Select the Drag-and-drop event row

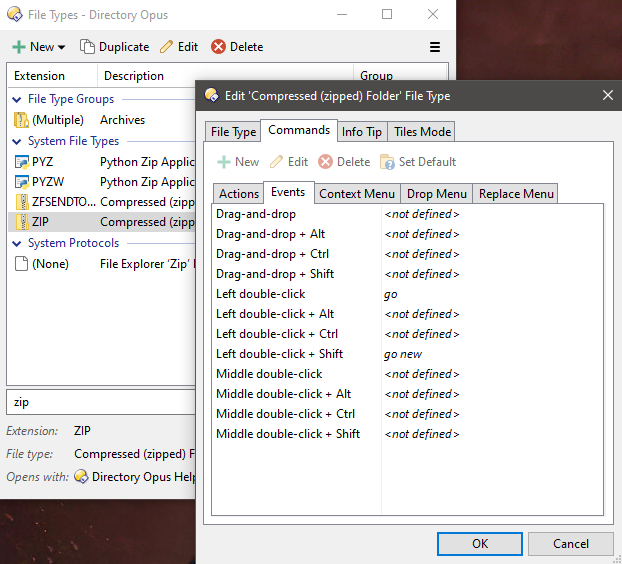coord(407,214)
